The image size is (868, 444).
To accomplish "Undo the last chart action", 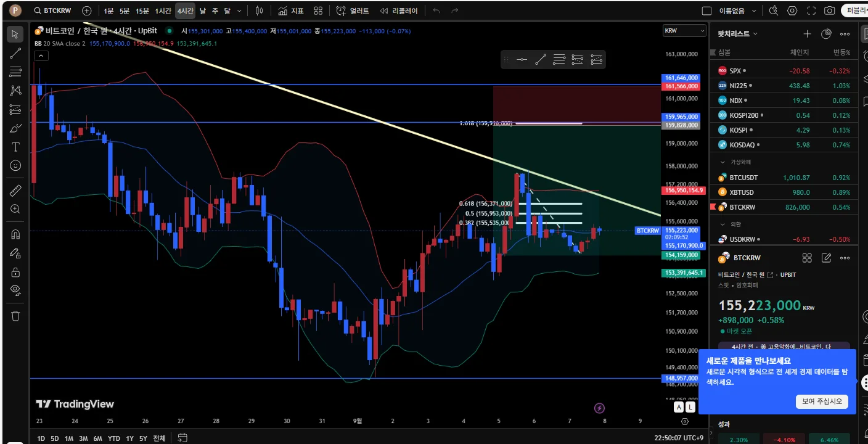I will [x=436, y=10].
